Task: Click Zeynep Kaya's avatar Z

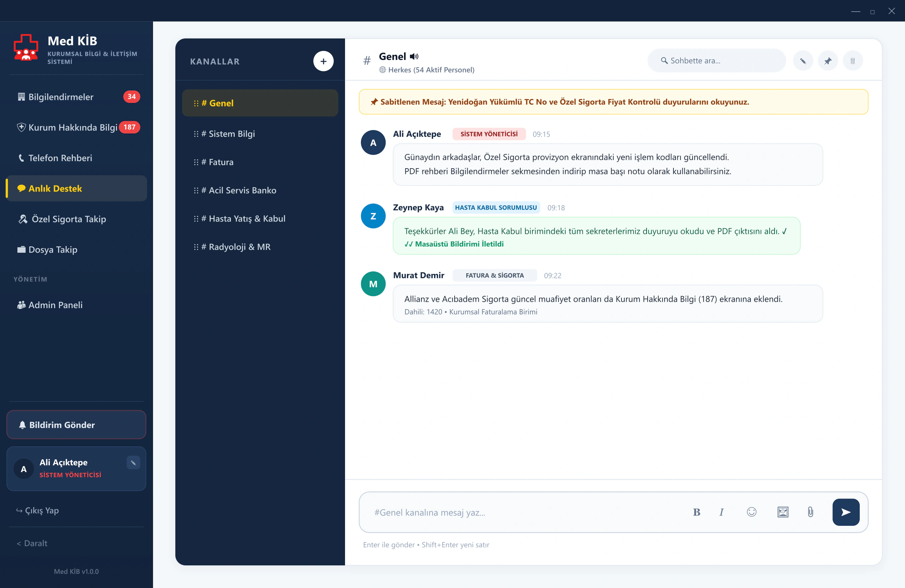Action: (373, 216)
